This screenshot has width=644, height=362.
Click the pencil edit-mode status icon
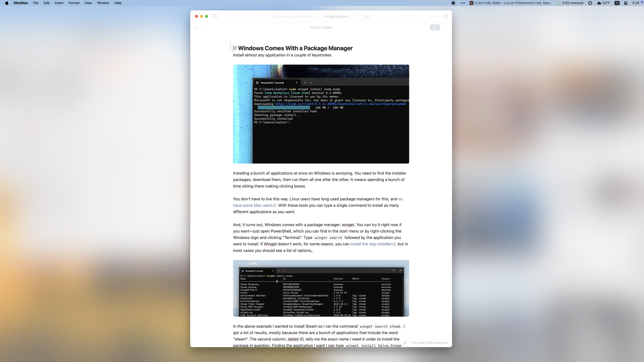[405, 343]
